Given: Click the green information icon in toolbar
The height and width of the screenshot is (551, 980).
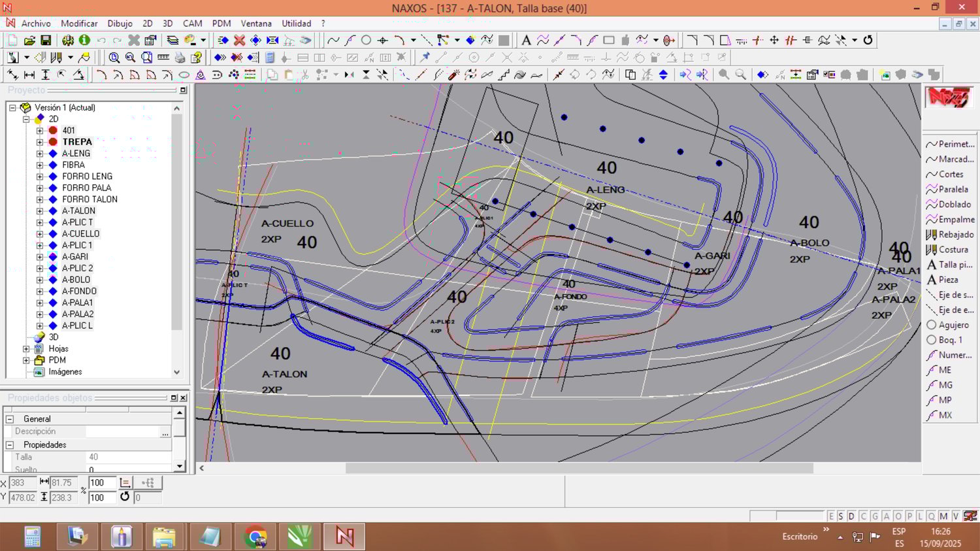Looking at the screenshot, I should tap(84, 41).
